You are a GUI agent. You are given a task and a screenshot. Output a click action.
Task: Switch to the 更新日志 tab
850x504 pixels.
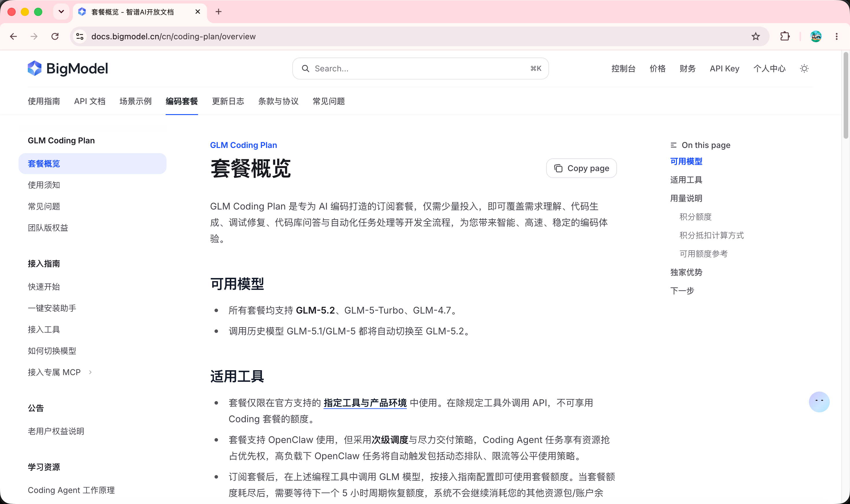(228, 101)
